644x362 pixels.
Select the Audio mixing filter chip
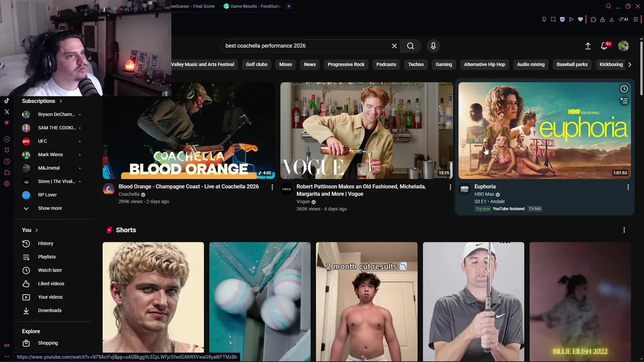[x=531, y=64]
